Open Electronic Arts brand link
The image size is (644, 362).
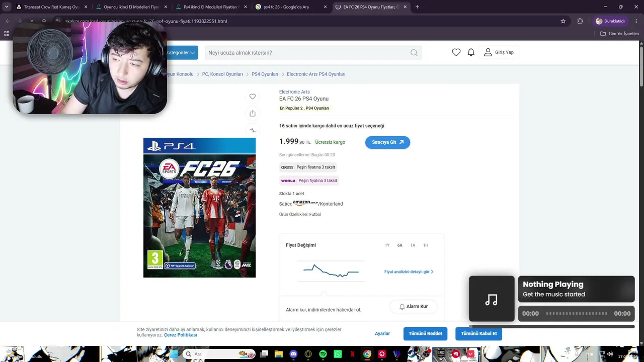point(294,92)
